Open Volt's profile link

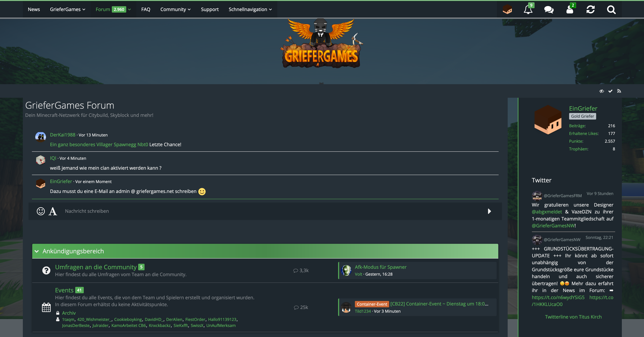(358, 274)
